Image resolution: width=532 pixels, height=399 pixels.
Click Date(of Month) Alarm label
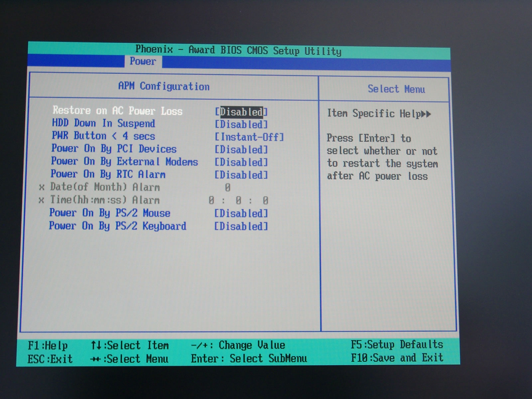tap(105, 187)
